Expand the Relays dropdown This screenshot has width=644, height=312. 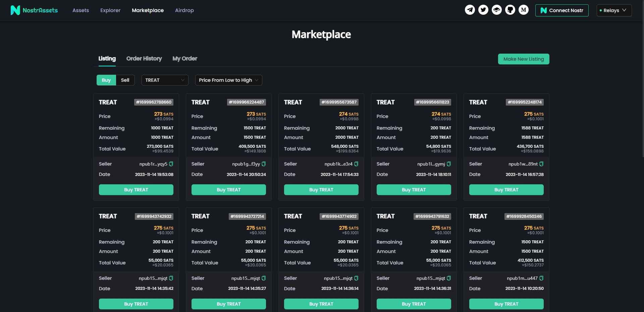[x=614, y=10]
